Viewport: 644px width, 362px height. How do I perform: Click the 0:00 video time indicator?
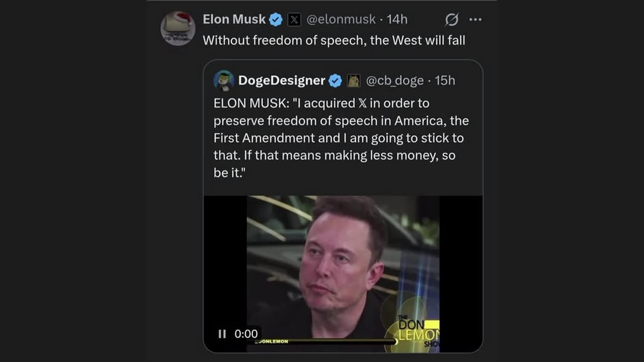[x=246, y=334]
